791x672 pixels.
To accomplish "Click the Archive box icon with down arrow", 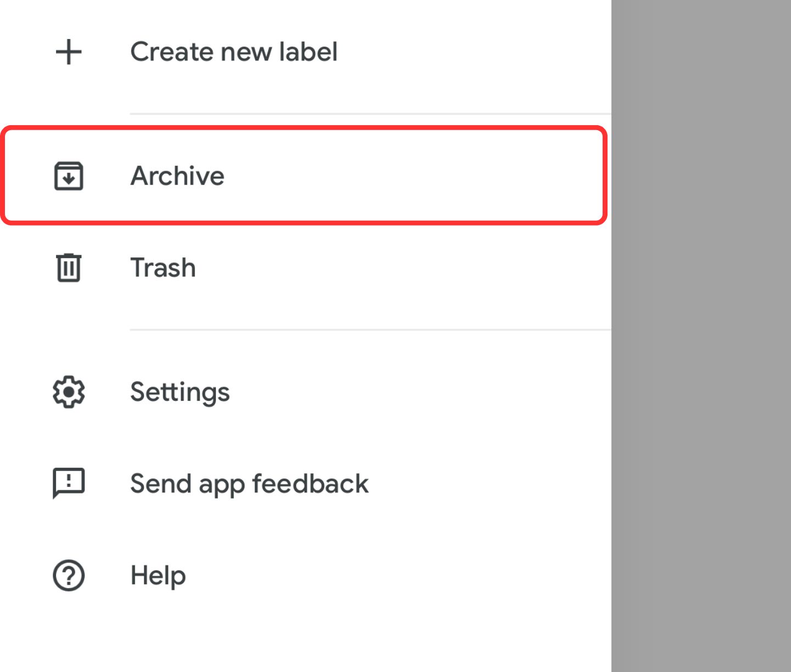I will point(69,176).
